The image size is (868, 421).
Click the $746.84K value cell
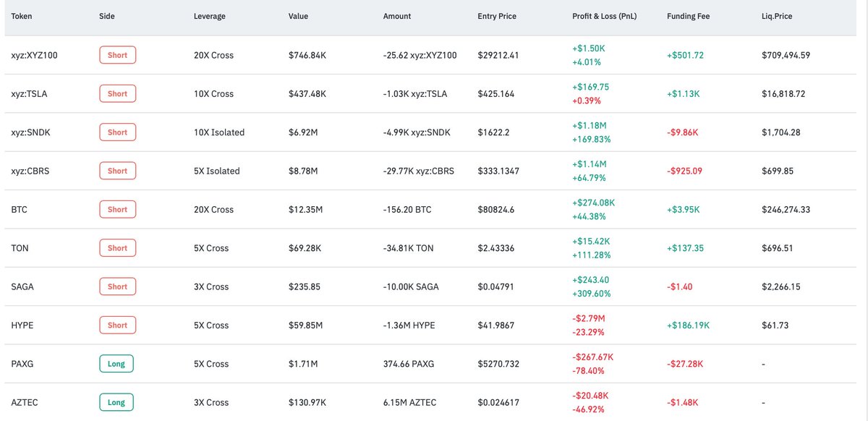(x=308, y=55)
